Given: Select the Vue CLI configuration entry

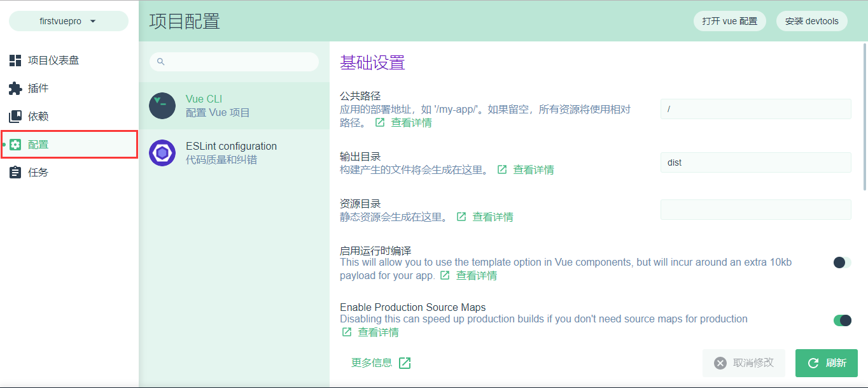Looking at the screenshot, I should (x=234, y=106).
